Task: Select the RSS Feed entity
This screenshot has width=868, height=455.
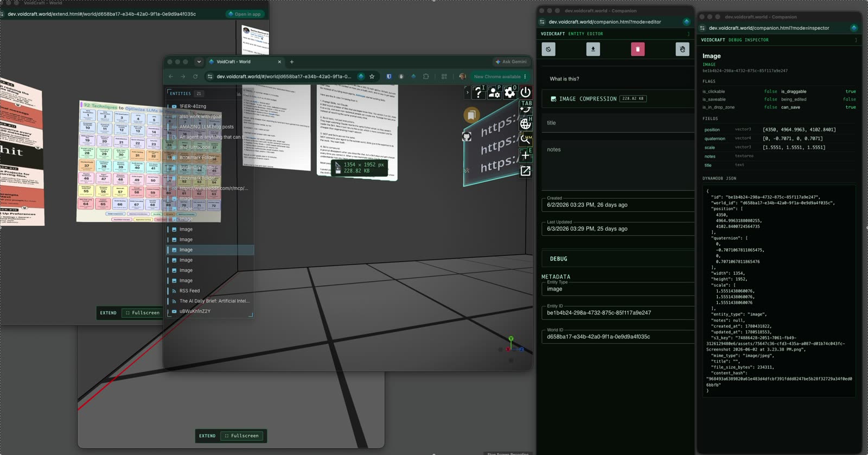Action: coord(210,291)
